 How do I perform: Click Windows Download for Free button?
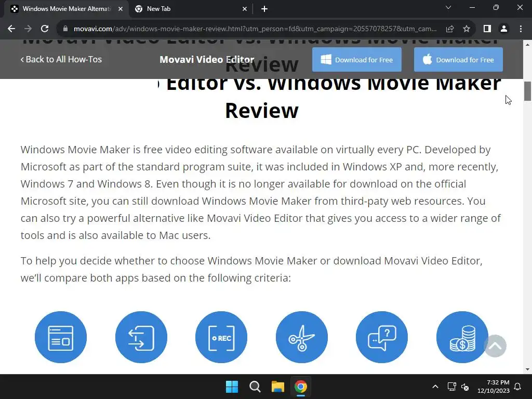click(356, 60)
